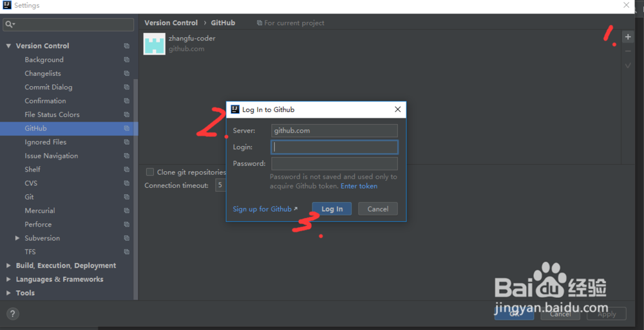644x330 pixels.
Task: Select Perforce in settings tree
Action: click(38, 225)
